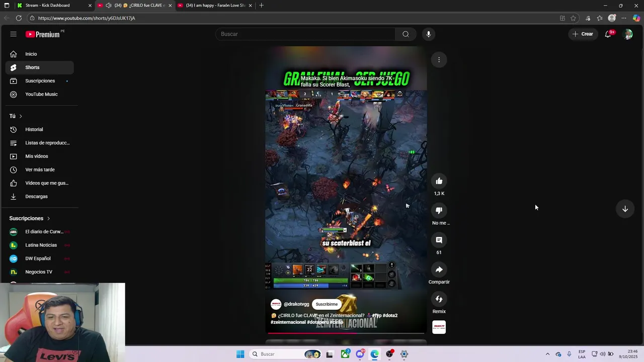
Task: Click the drakotvgg channel avatar
Action: click(x=276, y=304)
